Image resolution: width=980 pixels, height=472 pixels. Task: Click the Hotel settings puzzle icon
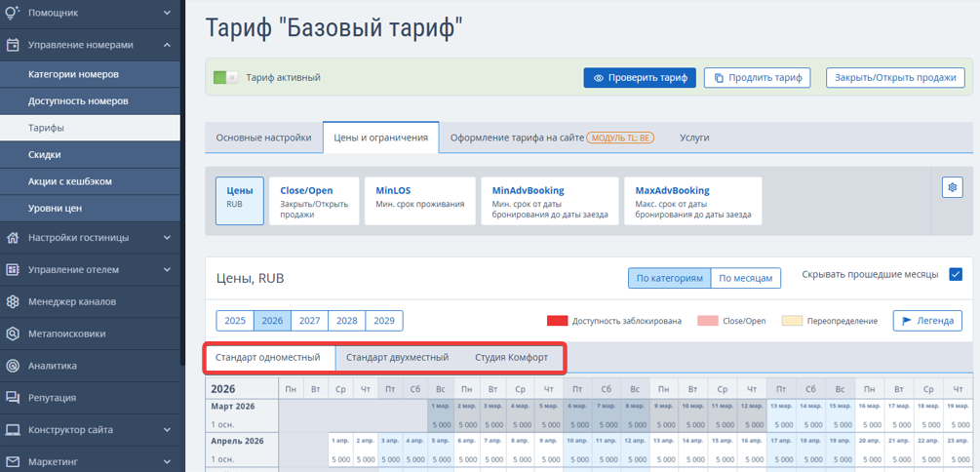click(13, 237)
